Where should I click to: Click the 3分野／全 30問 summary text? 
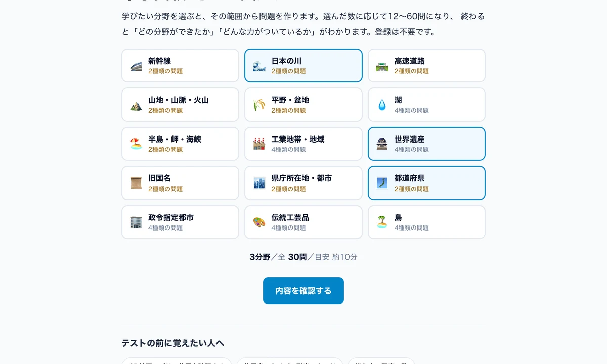tap(278, 257)
